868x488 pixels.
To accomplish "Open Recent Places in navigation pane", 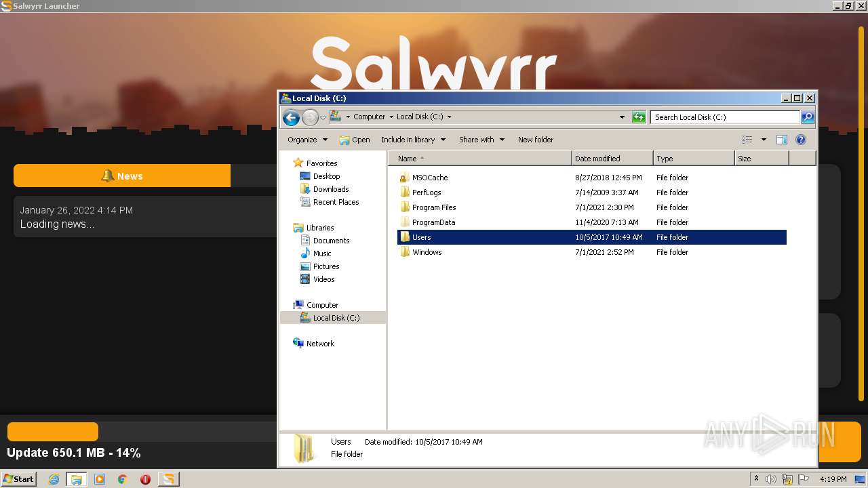I will tap(336, 202).
